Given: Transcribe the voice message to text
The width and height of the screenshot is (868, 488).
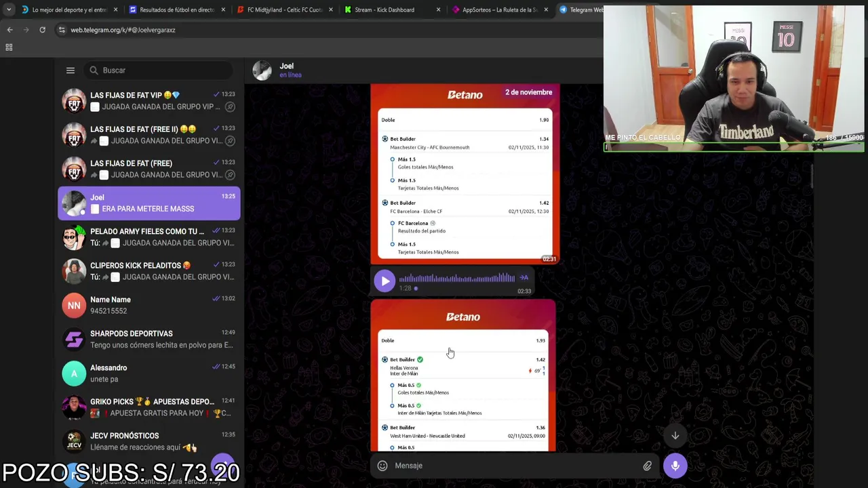Looking at the screenshot, I should pyautogui.click(x=524, y=278).
